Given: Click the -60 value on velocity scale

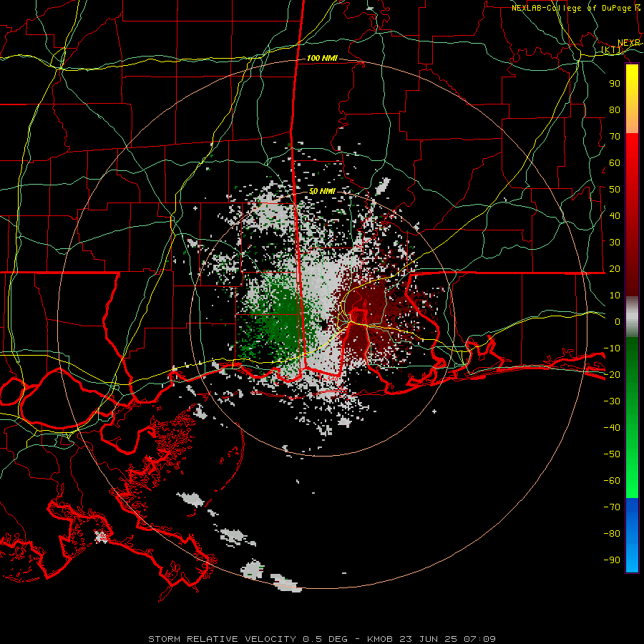Looking at the screenshot, I should (x=612, y=481).
